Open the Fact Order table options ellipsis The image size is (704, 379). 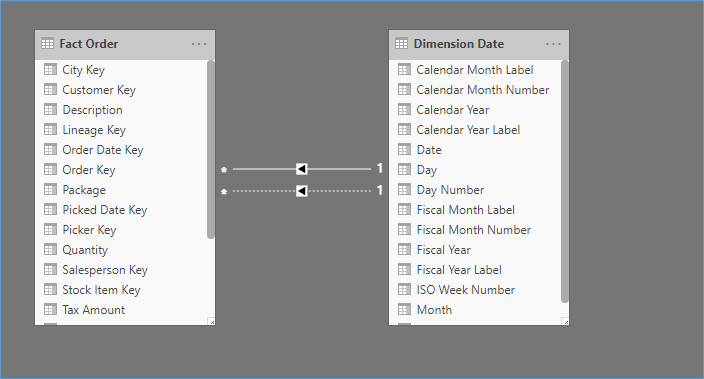tap(199, 44)
